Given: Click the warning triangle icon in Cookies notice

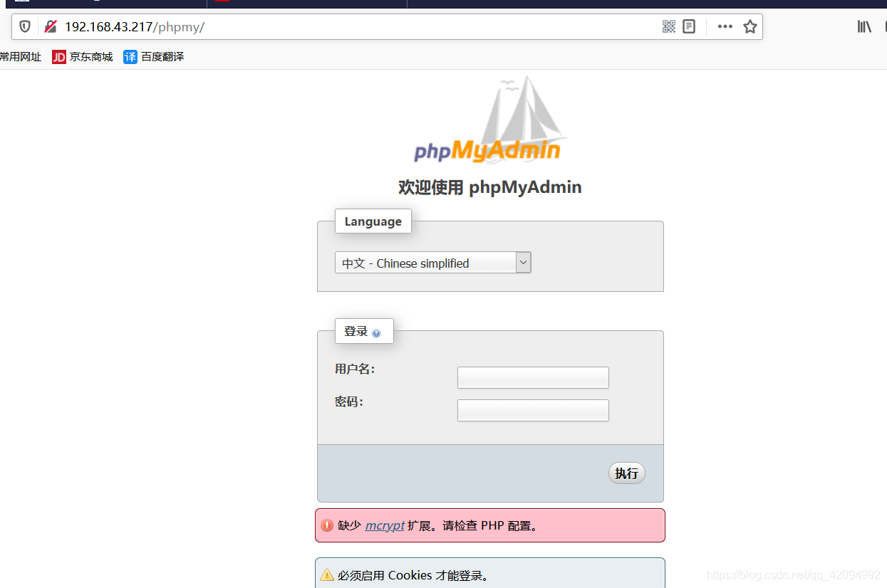Looking at the screenshot, I should coord(327,574).
